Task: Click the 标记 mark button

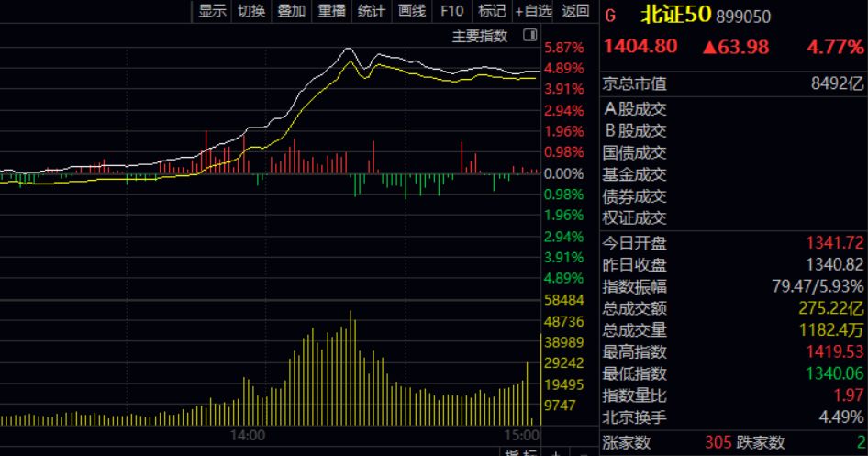Action: (x=492, y=11)
